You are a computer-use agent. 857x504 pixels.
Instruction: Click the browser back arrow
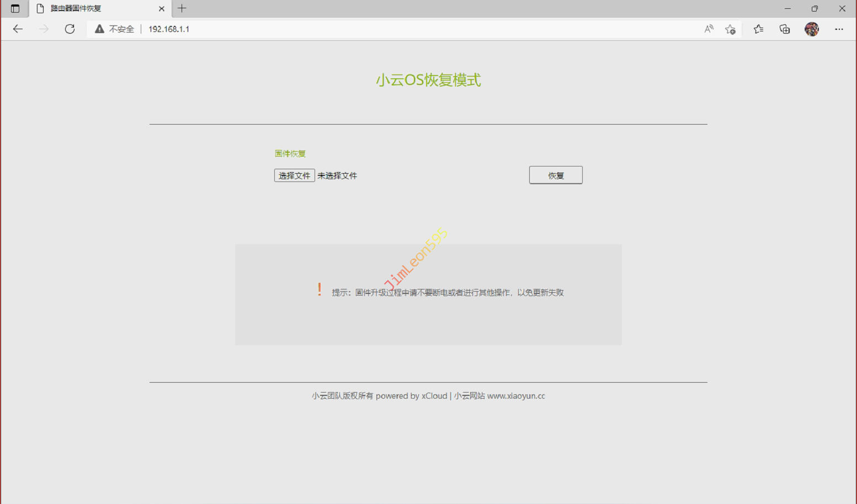[x=18, y=29]
